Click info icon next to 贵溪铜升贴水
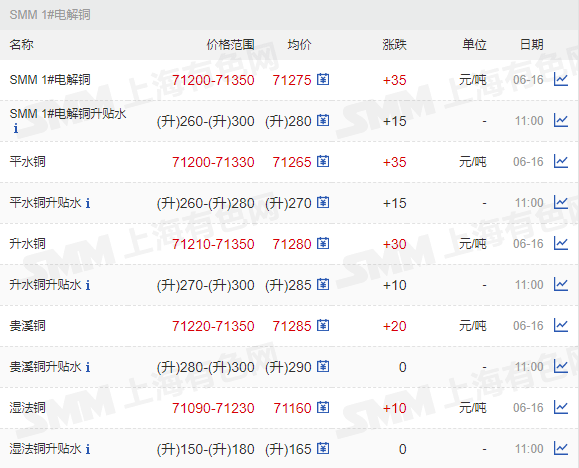This screenshot has height=468, width=579. pyautogui.click(x=88, y=367)
